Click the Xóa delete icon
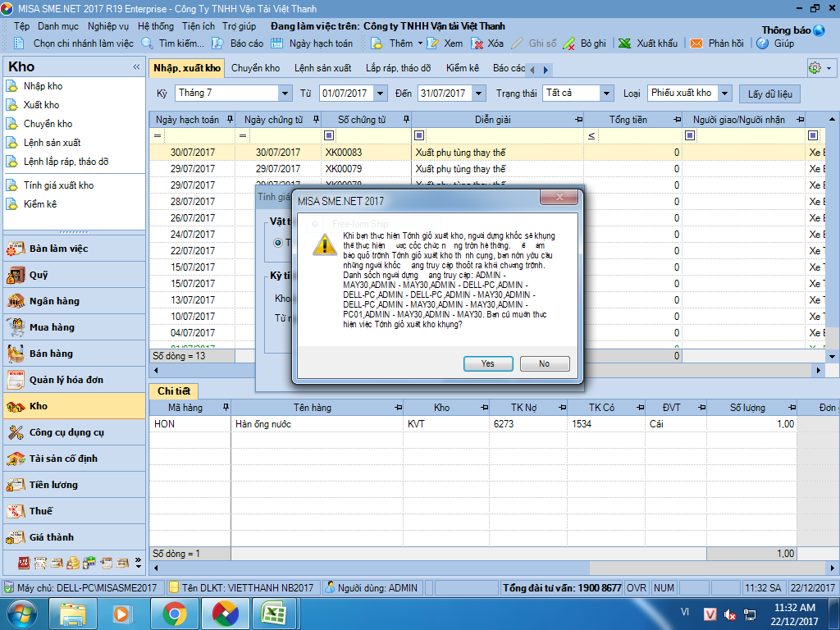Screen dimensions: 840x630 pyautogui.click(x=477, y=43)
